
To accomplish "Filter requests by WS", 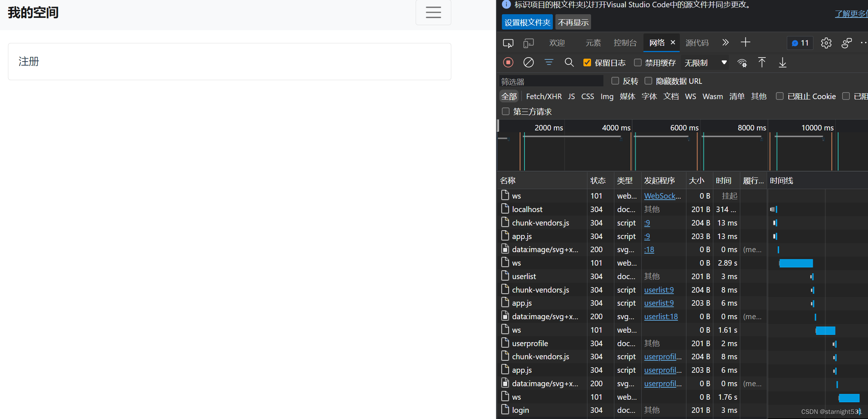I will tap(690, 97).
